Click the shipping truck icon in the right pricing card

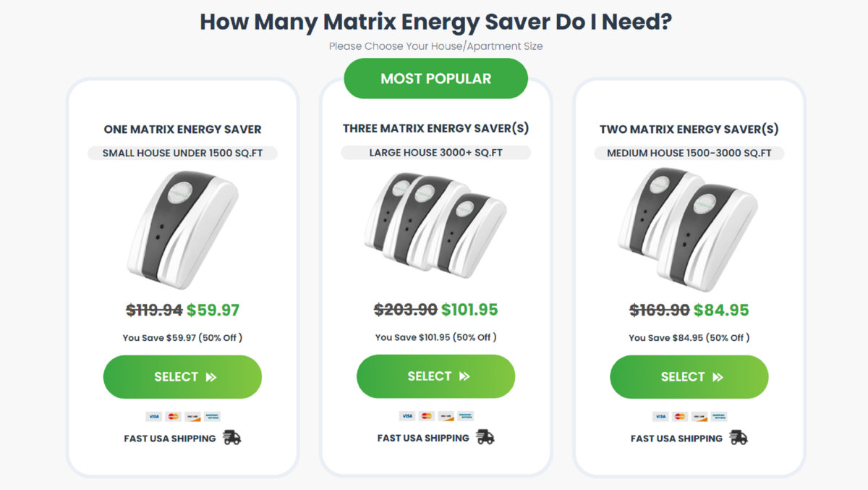point(739,437)
